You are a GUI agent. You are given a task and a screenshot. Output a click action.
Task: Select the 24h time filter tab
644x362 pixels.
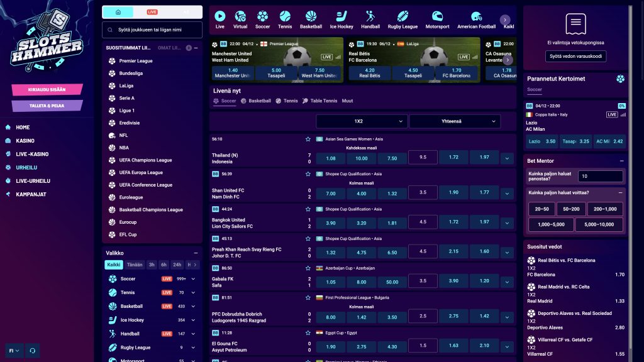pos(177,265)
